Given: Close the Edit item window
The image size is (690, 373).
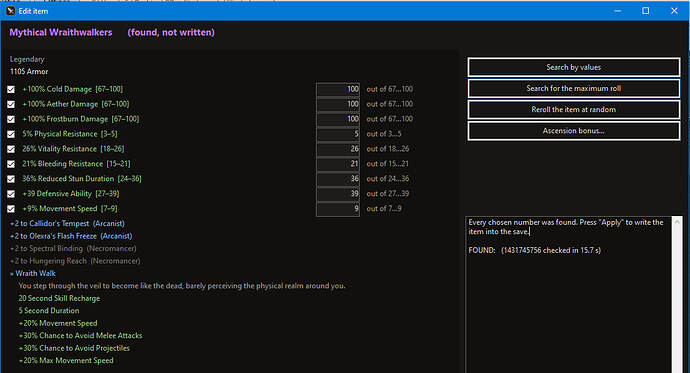Looking at the screenshot, I should [674, 11].
